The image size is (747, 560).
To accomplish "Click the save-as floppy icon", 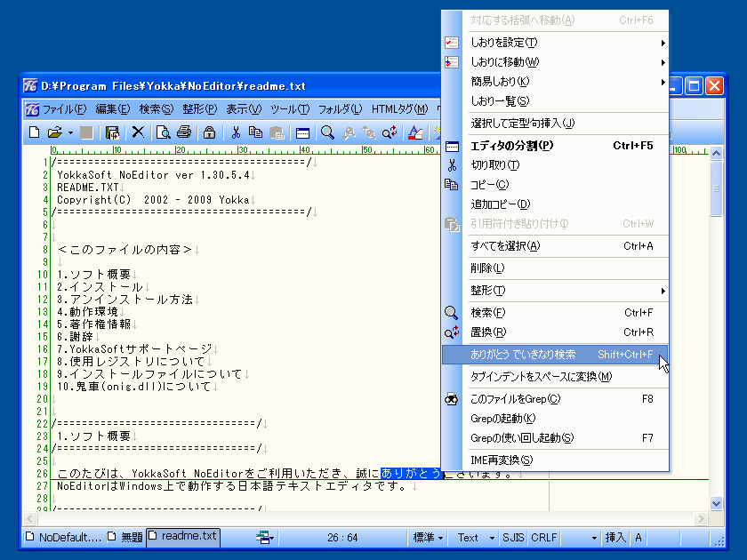I will 112,132.
